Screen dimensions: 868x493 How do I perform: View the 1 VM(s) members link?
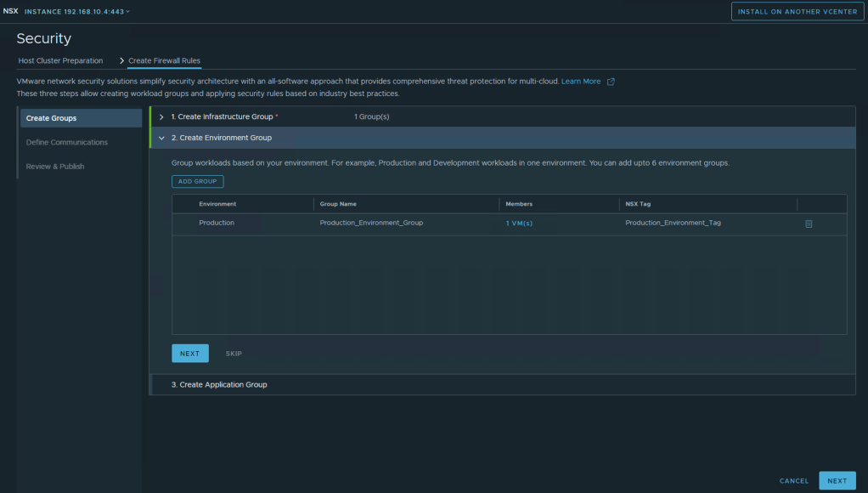pyautogui.click(x=519, y=224)
